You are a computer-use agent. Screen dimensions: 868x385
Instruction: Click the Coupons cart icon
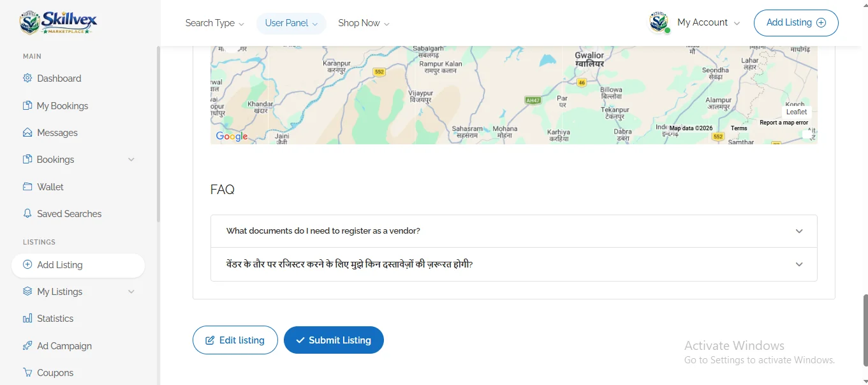[27, 373]
